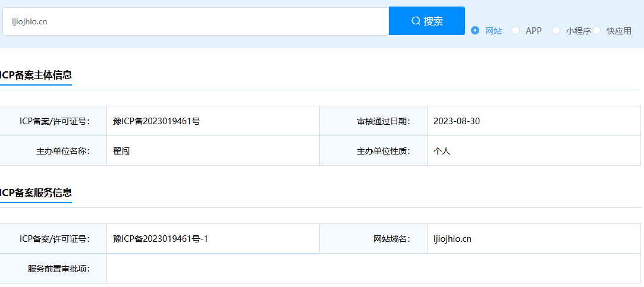Click the approval date 2023-08-30
Image resolution: width=644 pixels, height=287 pixels.
tap(457, 121)
